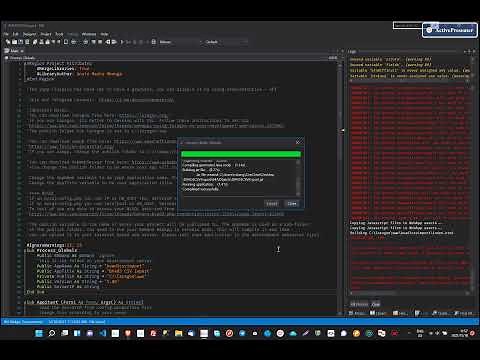Click the build dialog output scrollbar

(298, 178)
